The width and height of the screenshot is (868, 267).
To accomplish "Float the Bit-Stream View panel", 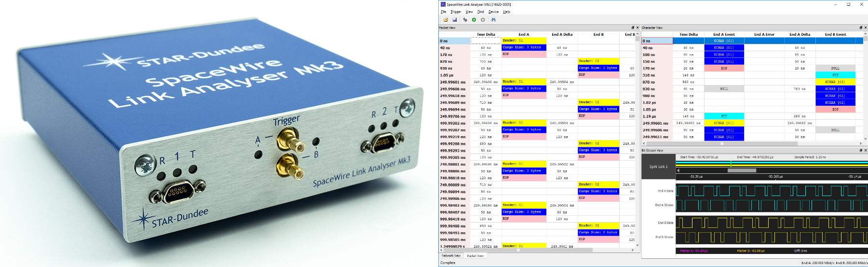I will [x=861, y=150].
